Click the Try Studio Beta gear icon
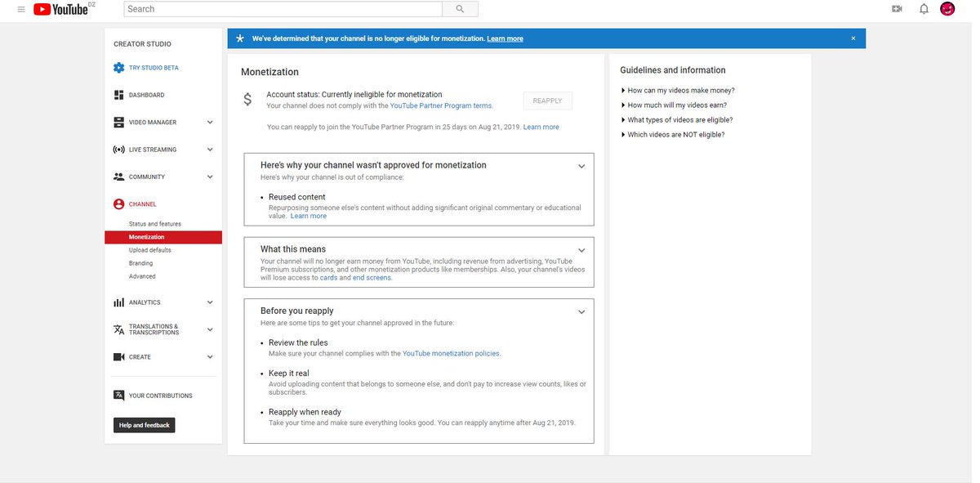 (x=119, y=68)
